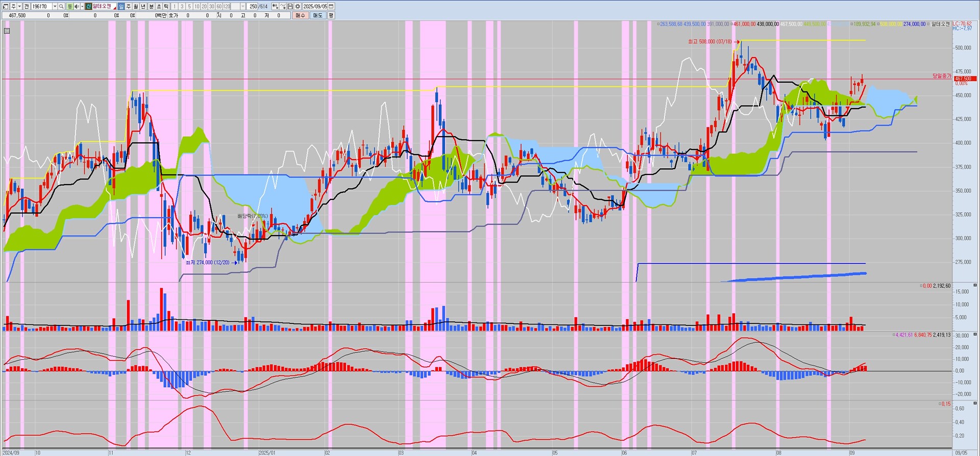Click the 매수 buy button

click(x=300, y=15)
